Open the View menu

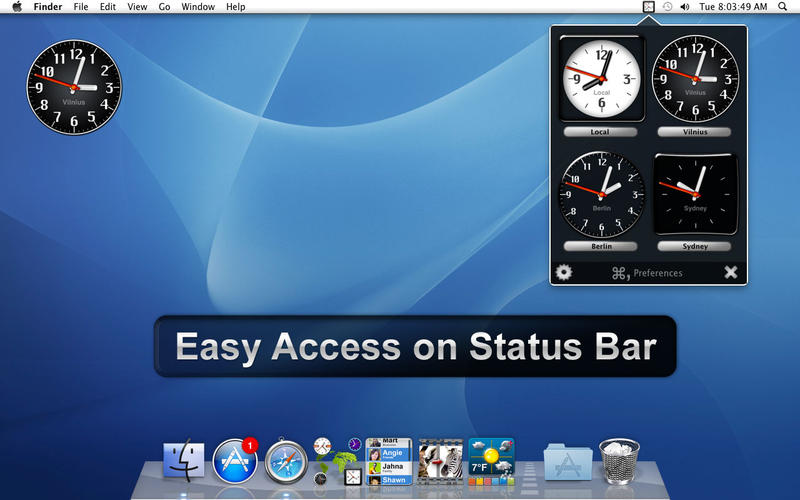click(139, 7)
